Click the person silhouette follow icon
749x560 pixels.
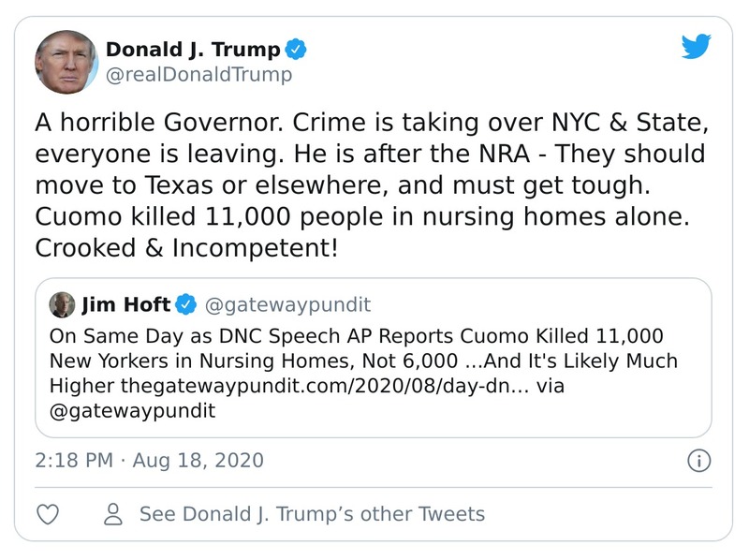coord(111,513)
